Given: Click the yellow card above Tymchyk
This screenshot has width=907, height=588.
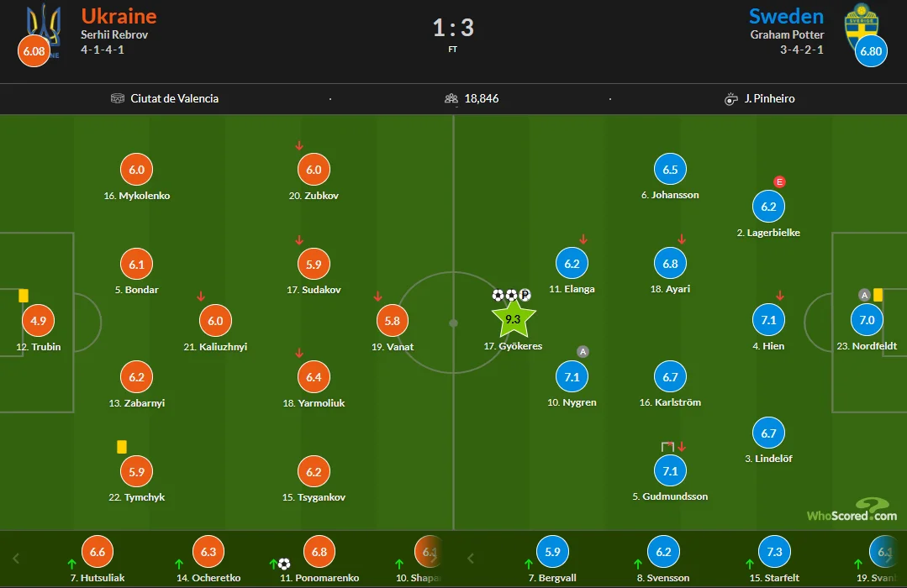Looking at the screenshot, I should point(122,447).
